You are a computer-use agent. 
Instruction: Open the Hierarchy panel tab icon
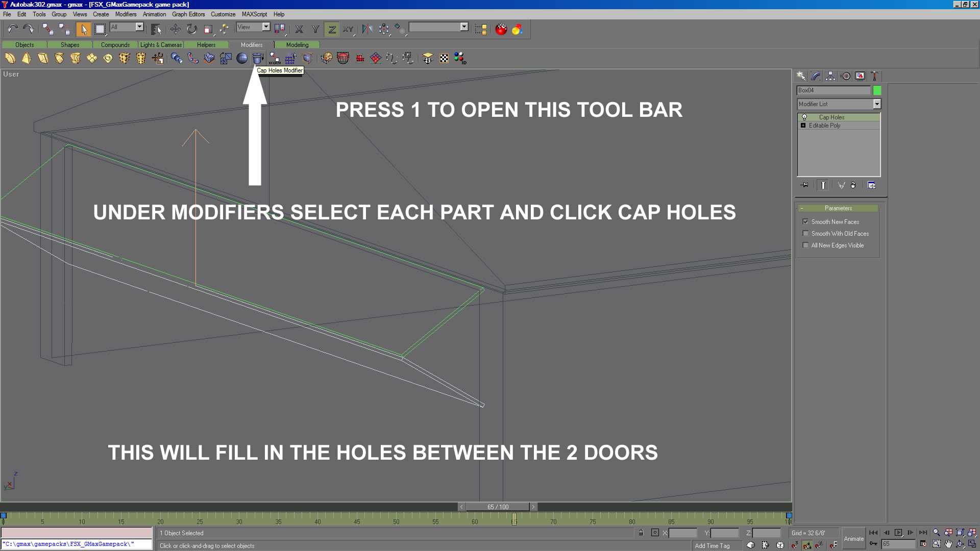point(830,76)
